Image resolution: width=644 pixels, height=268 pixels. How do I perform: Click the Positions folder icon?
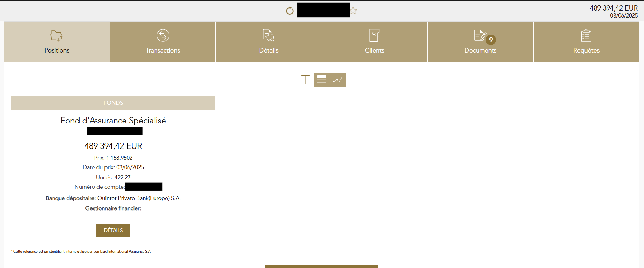57,36
